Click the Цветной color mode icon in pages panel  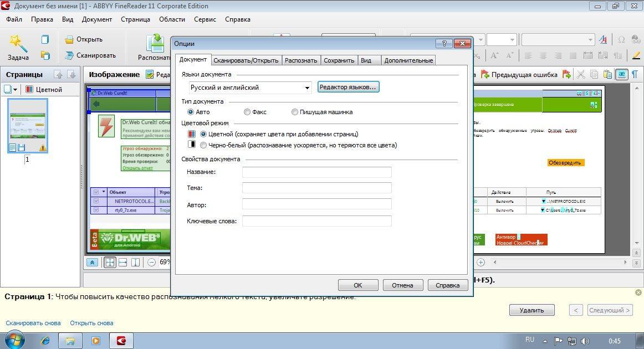(x=29, y=89)
